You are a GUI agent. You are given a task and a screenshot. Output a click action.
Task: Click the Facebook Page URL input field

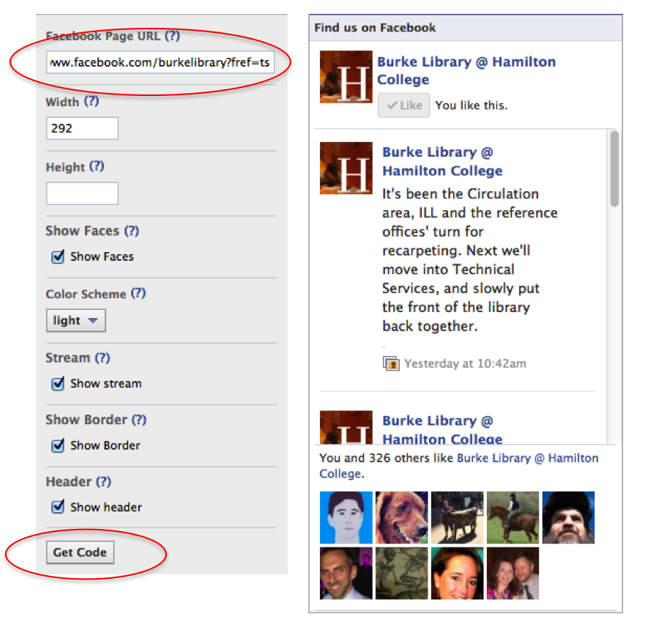pyautogui.click(x=160, y=62)
